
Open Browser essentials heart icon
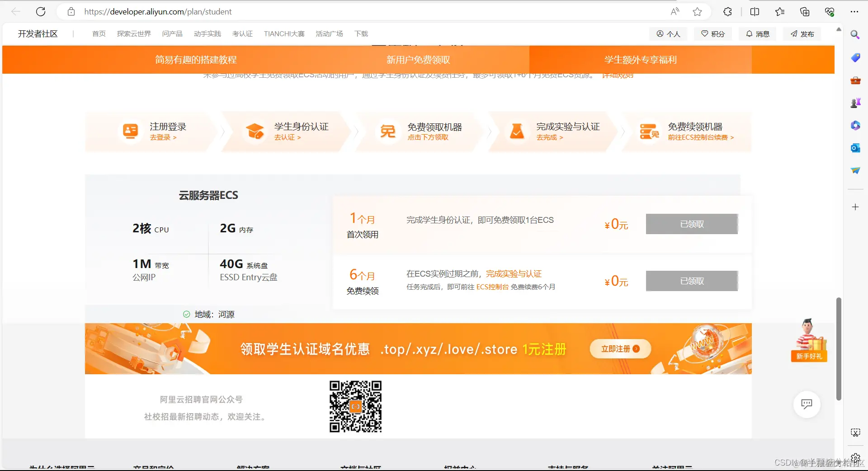click(x=830, y=12)
